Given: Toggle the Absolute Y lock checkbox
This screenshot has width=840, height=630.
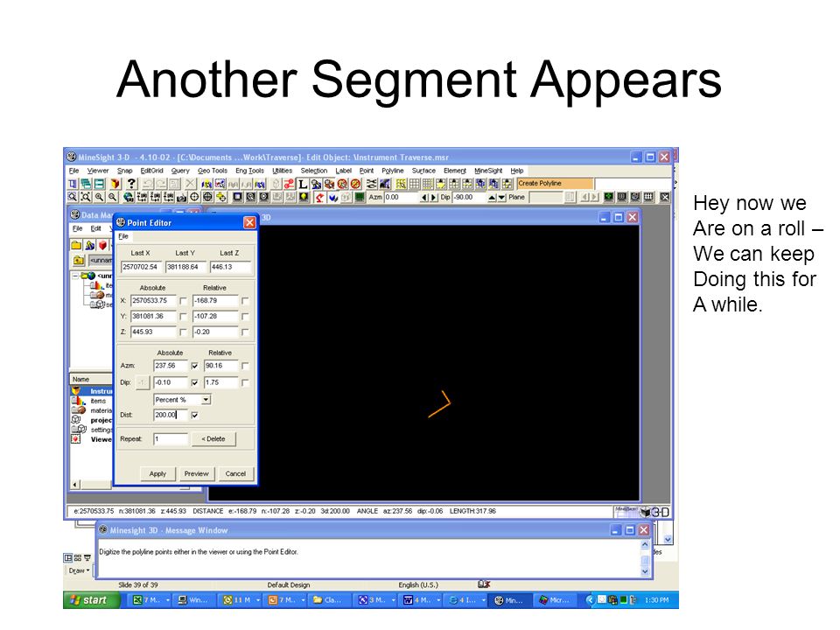Looking at the screenshot, I should click(183, 317).
